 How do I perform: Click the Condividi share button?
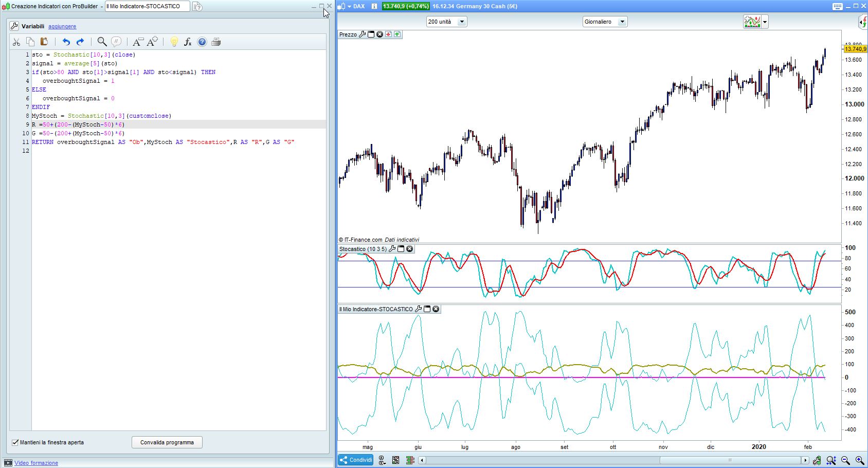tap(356, 460)
